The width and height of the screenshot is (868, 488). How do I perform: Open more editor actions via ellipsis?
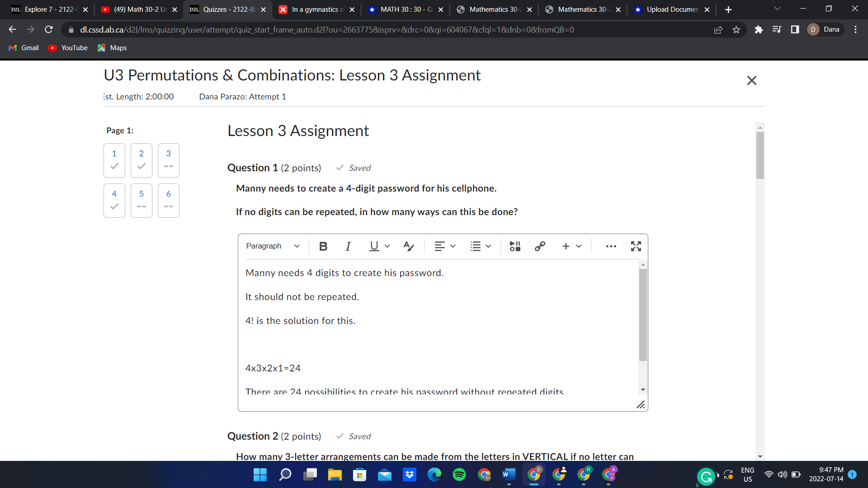(611, 246)
